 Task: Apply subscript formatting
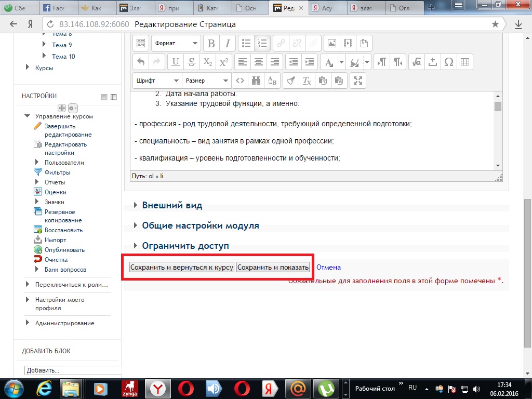[x=208, y=62]
